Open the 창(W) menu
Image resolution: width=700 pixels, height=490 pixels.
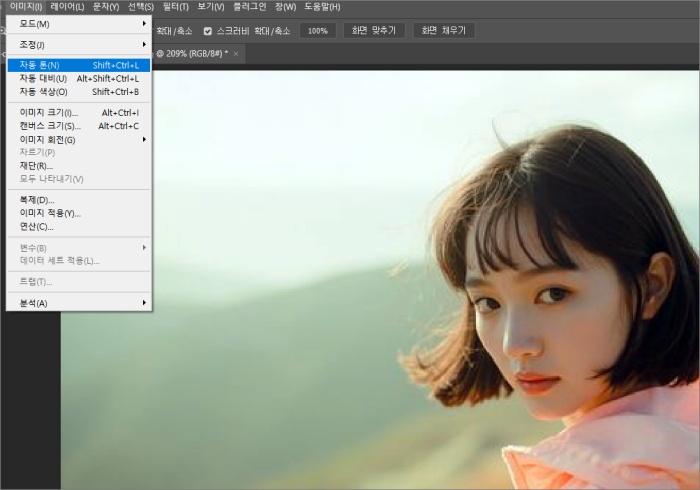pyautogui.click(x=285, y=7)
